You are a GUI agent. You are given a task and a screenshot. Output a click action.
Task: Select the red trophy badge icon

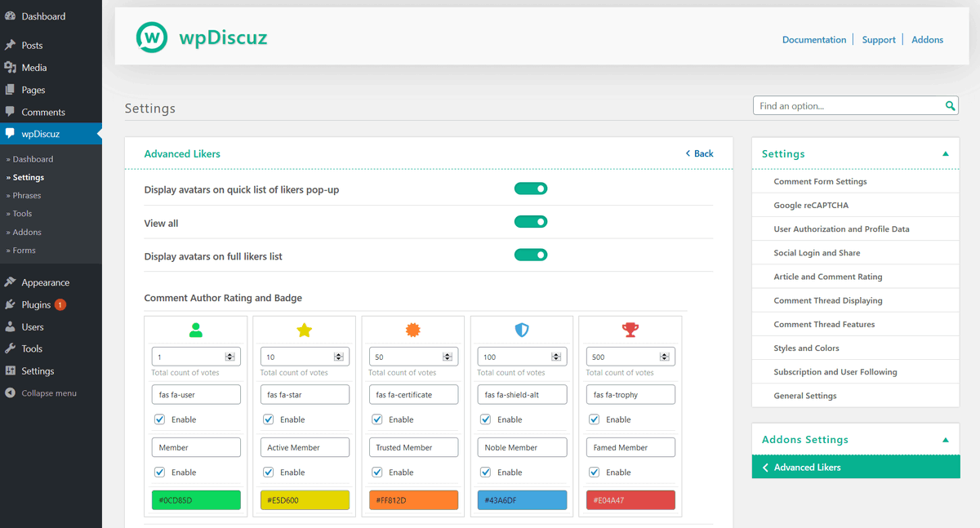(630, 331)
